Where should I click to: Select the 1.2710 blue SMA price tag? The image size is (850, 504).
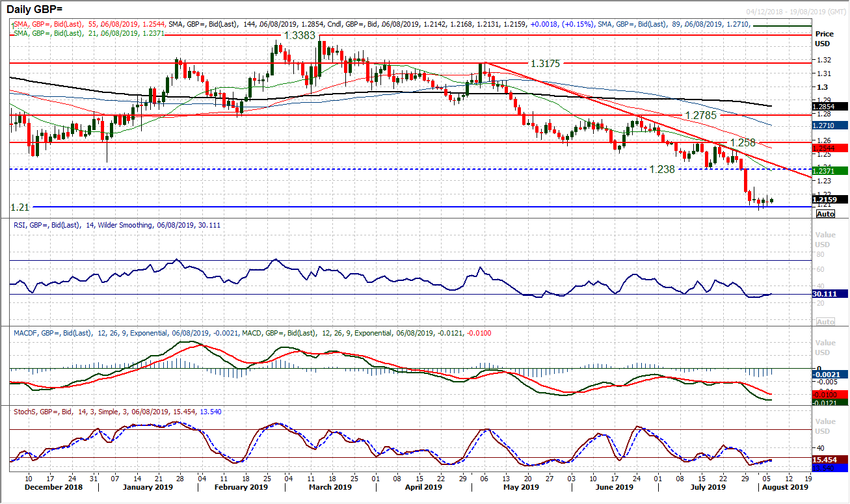tap(830, 124)
